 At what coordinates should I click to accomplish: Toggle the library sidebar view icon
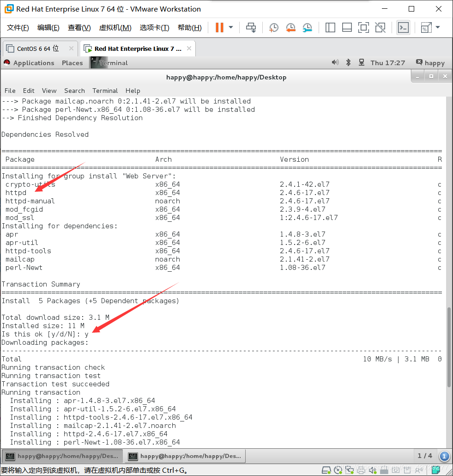click(x=330, y=28)
